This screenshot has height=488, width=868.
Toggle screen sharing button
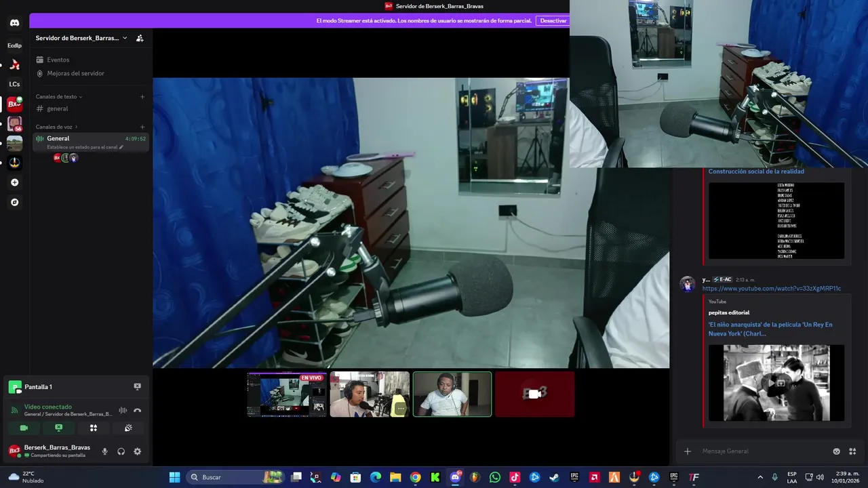tap(58, 428)
